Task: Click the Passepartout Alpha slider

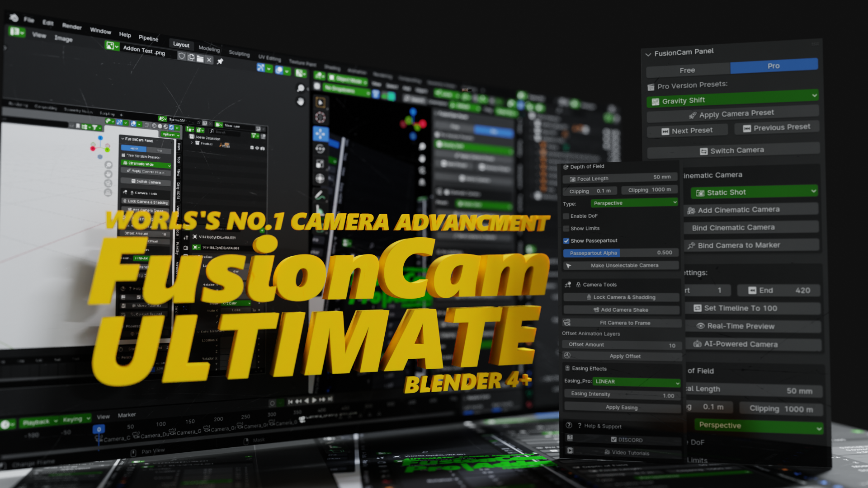Action: [x=621, y=253]
